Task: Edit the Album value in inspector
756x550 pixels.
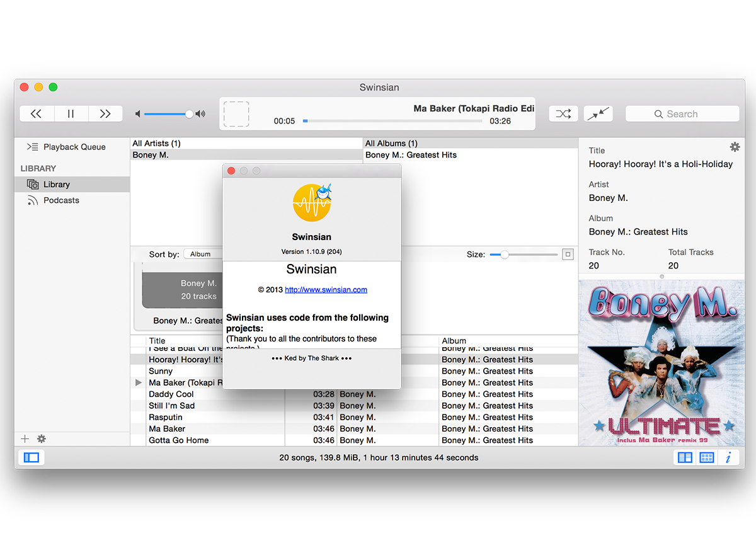Action: click(x=638, y=232)
